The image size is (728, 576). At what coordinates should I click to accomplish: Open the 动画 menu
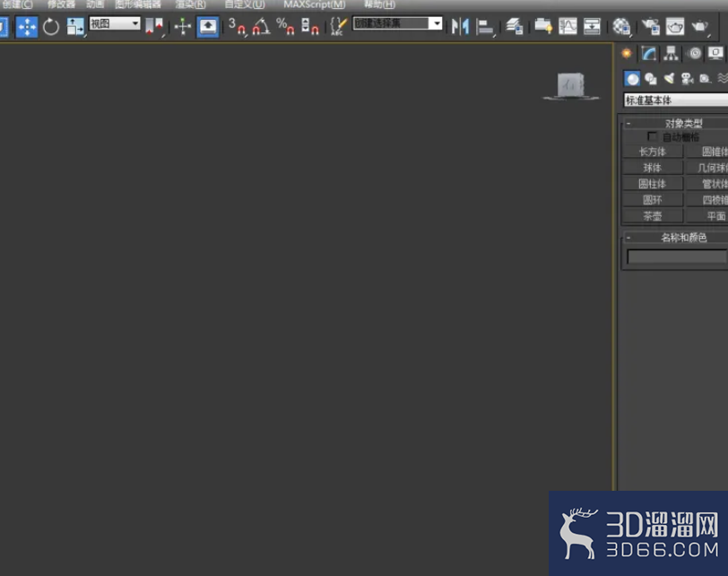click(95, 4)
